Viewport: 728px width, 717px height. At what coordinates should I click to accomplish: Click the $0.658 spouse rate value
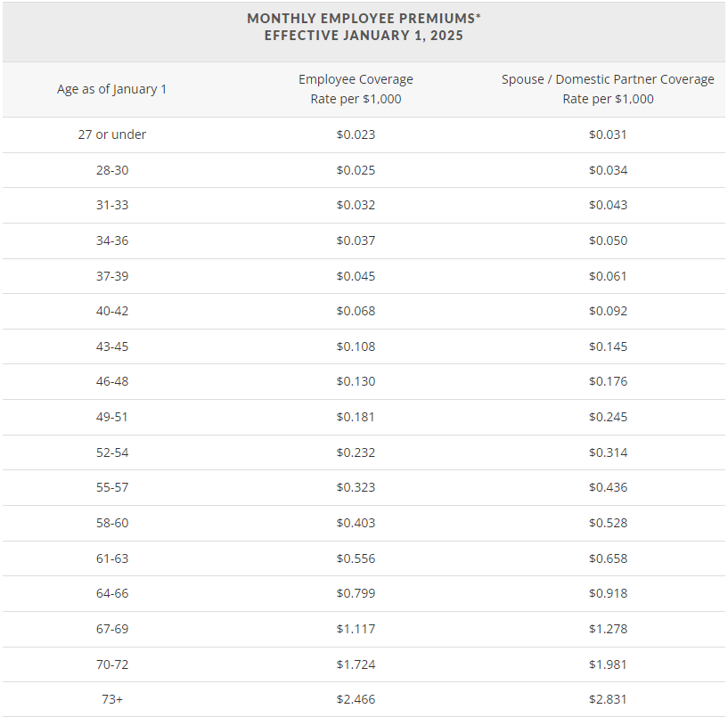608,558
